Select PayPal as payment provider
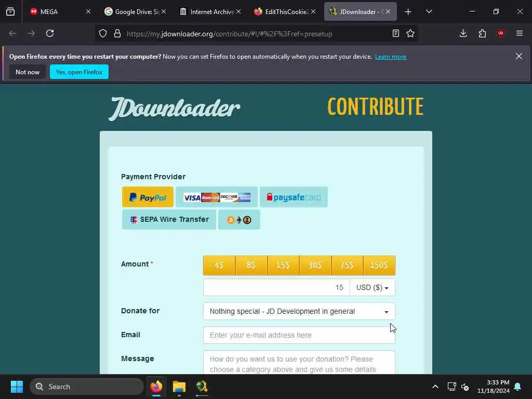This screenshot has height=399, width=532. click(148, 197)
